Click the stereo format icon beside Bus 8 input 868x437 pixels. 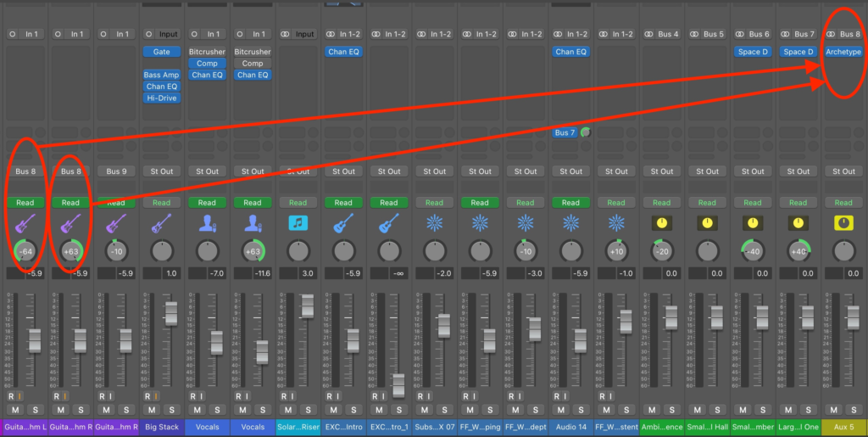click(832, 35)
